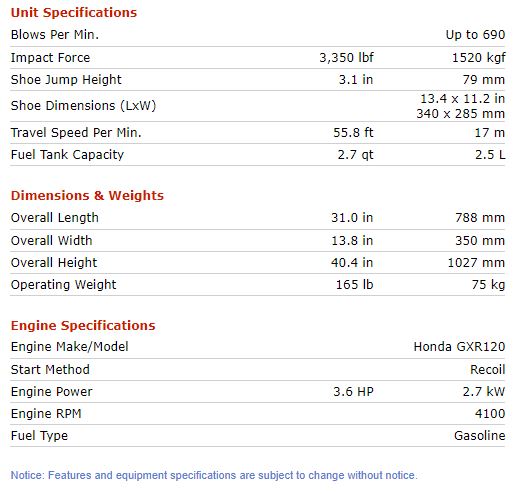
Task: Click the Engine RPM 4100 value
Action: pyautogui.click(x=490, y=414)
